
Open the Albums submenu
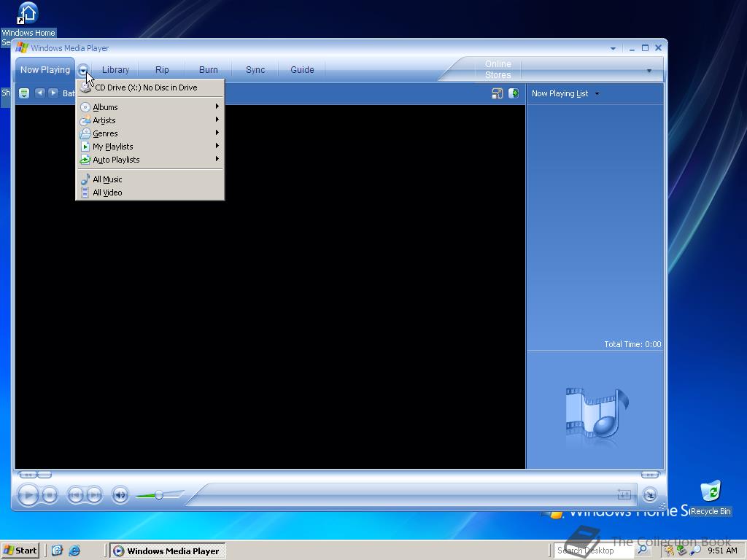[150, 107]
